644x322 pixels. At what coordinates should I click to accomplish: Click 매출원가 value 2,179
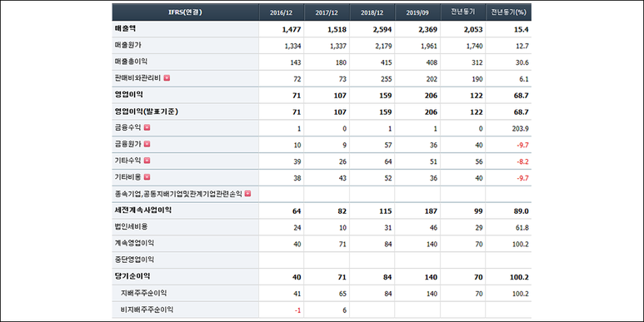click(x=383, y=46)
